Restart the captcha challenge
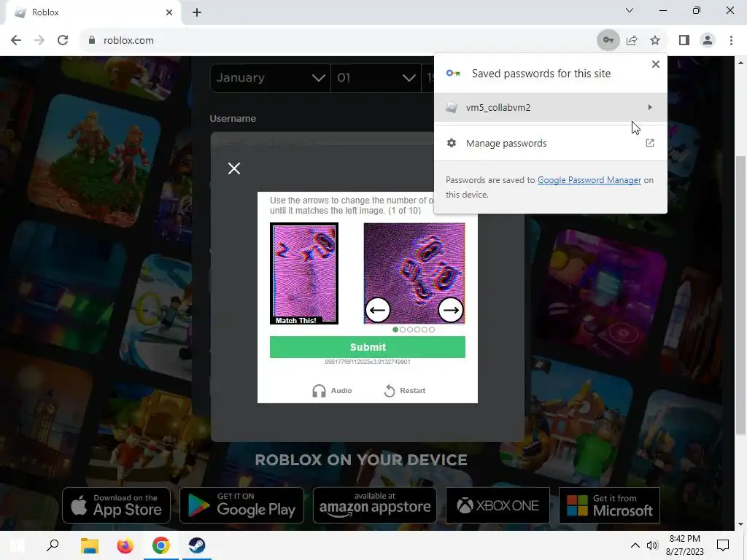747x560 pixels. pos(404,391)
